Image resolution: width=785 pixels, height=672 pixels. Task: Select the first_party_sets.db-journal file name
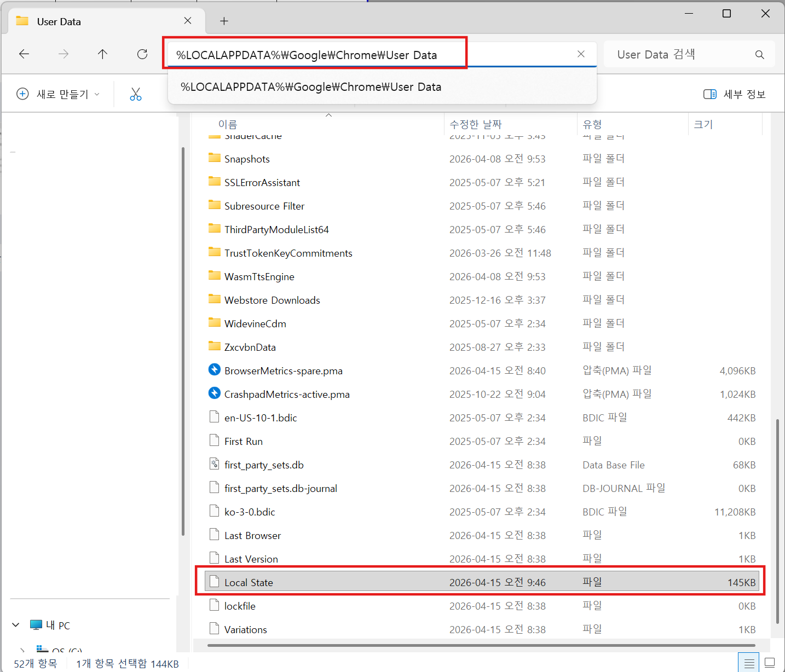click(x=281, y=488)
